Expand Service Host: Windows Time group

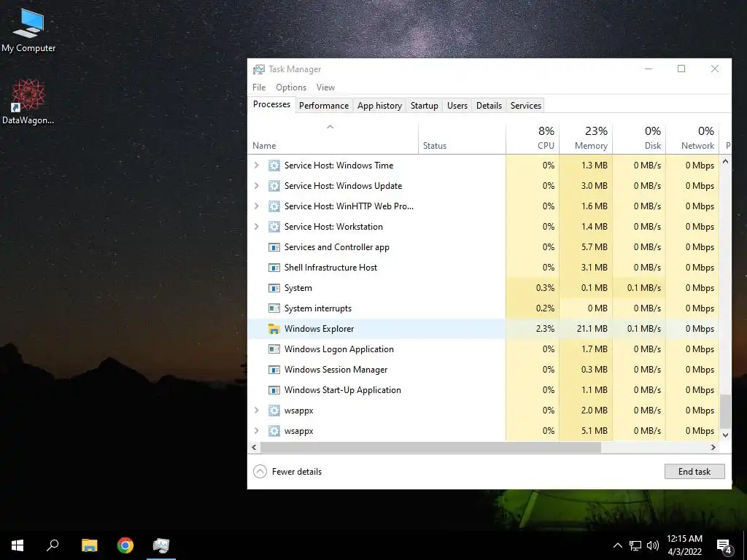pos(256,166)
